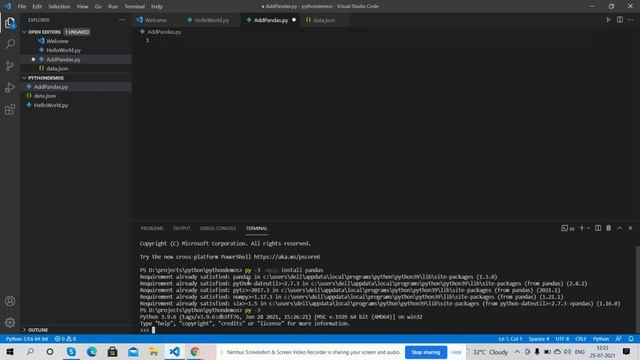Change language mode Python in status bar

tap(601, 339)
